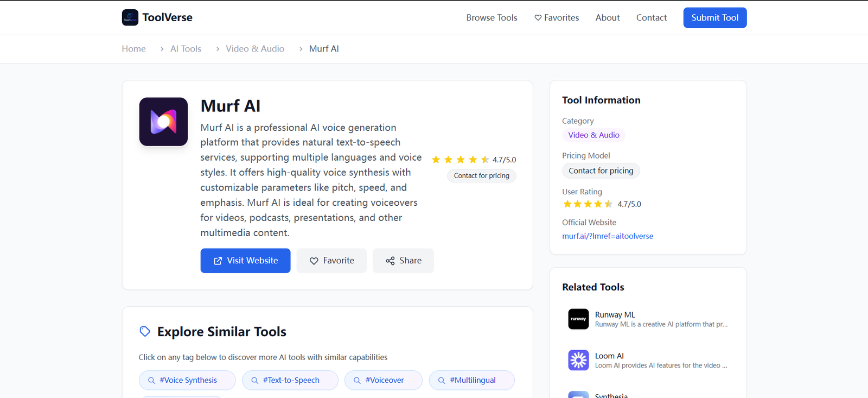Click the Official Website label
868x398 pixels.
[x=589, y=223]
